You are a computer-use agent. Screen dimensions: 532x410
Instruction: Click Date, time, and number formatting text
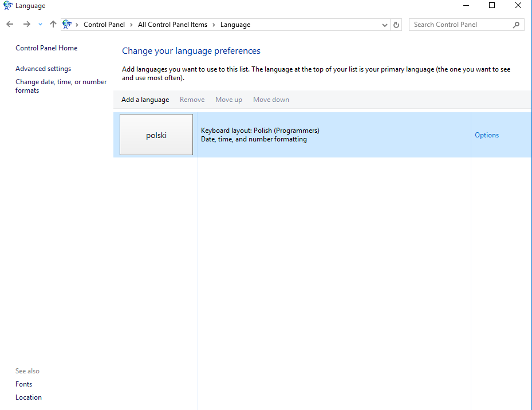pyautogui.click(x=254, y=139)
